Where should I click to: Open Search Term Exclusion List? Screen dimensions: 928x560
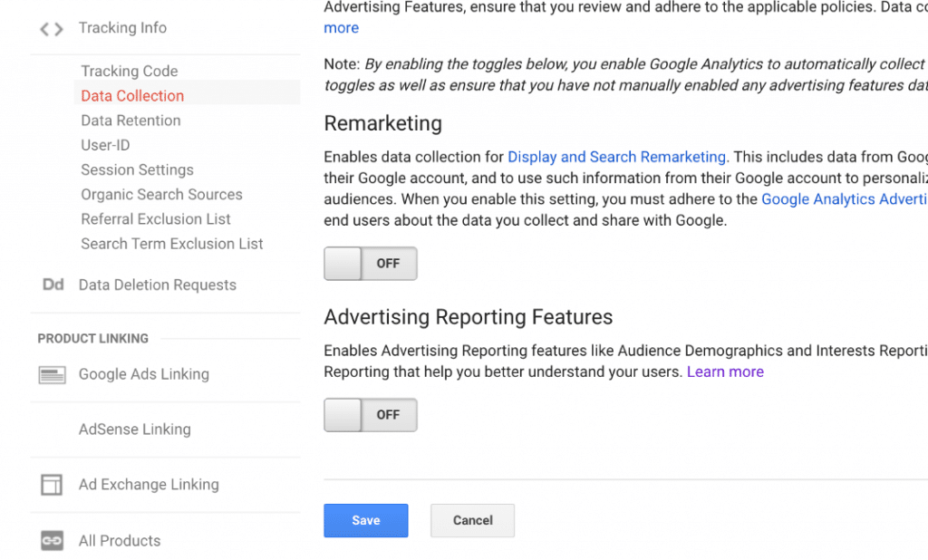click(171, 244)
